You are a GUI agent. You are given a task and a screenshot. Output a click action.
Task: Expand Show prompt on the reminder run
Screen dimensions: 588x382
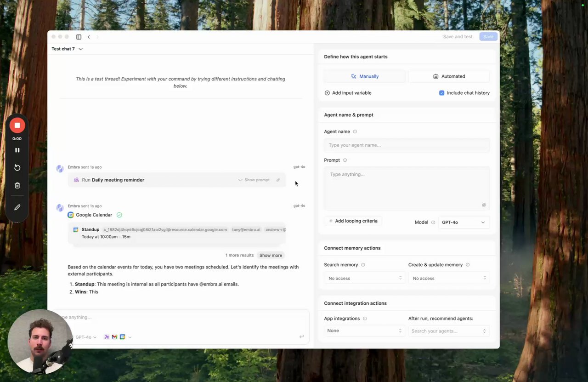click(254, 180)
